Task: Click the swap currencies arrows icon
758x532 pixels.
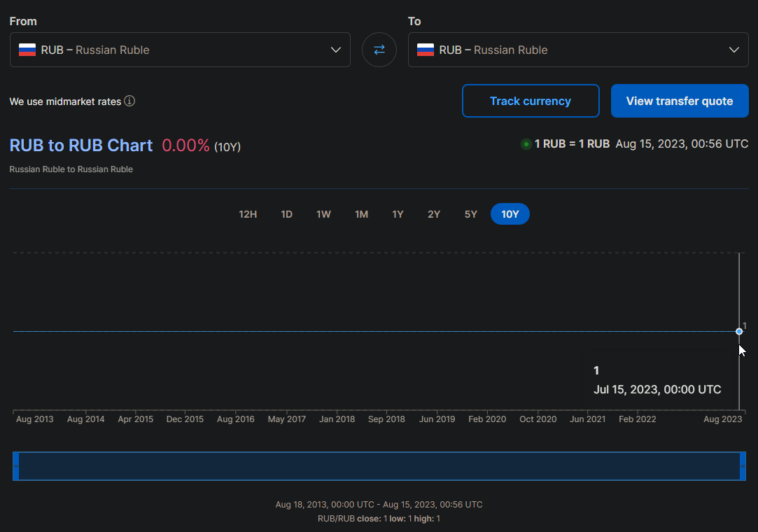Action: pyautogui.click(x=379, y=50)
